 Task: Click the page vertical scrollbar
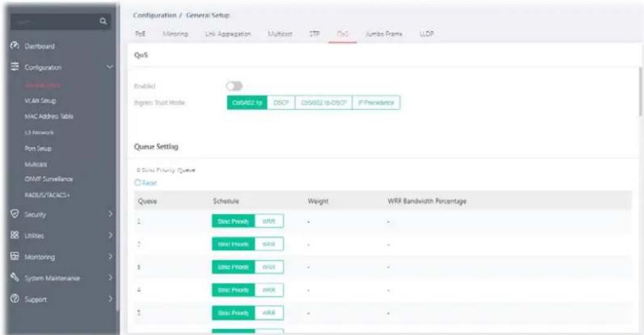641,91
